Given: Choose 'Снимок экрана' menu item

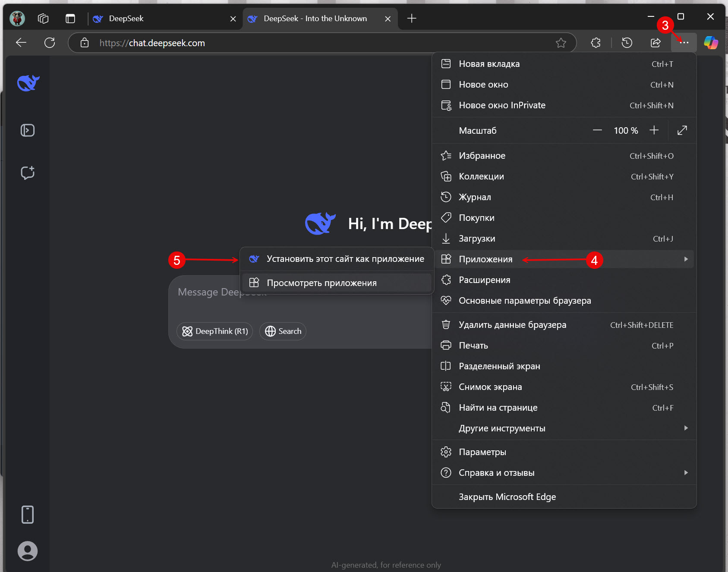Looking at the screenshot, I should click(x=564, y=387).
